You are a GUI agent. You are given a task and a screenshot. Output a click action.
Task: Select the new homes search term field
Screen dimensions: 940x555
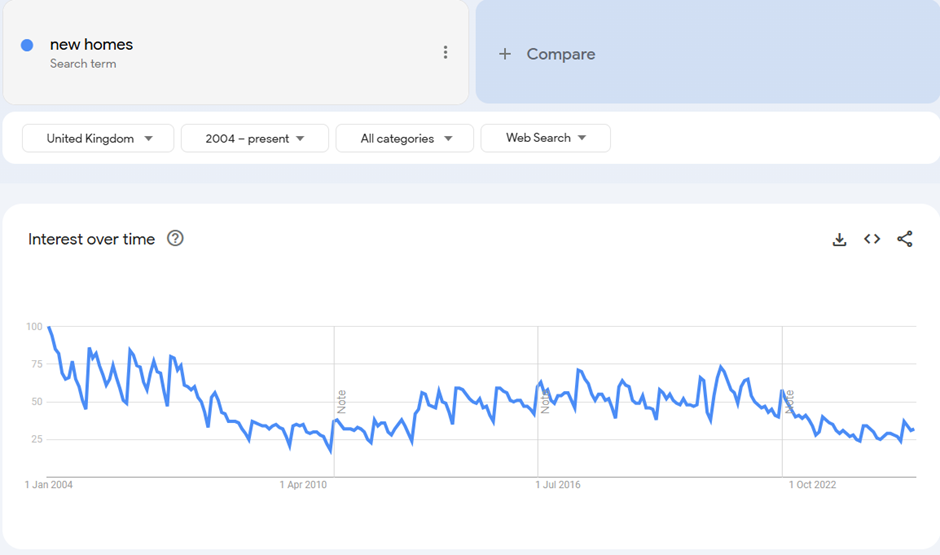tap(236, 52)
